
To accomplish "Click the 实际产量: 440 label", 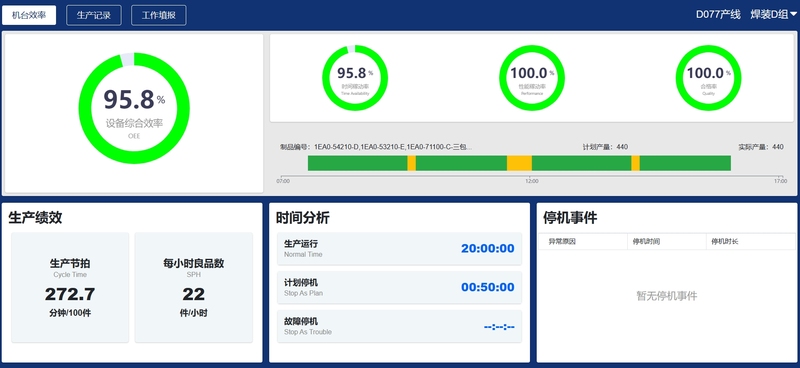I will coord(761,147).
